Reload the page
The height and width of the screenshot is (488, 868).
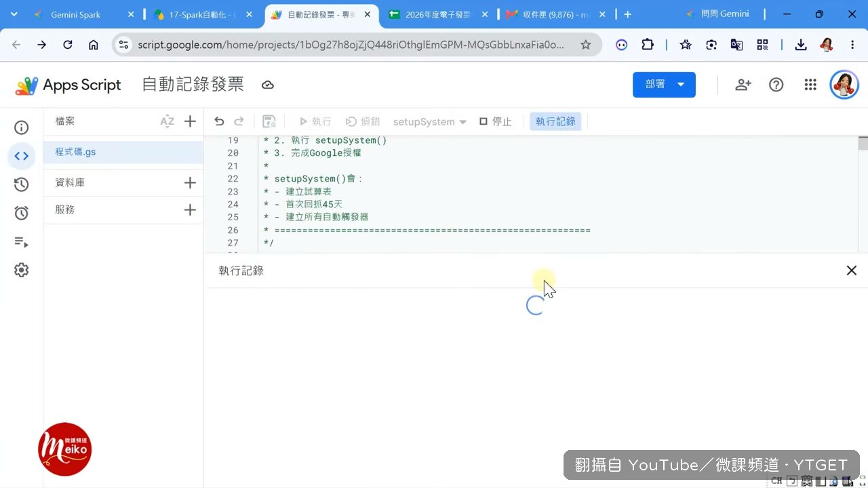point(67,45)
